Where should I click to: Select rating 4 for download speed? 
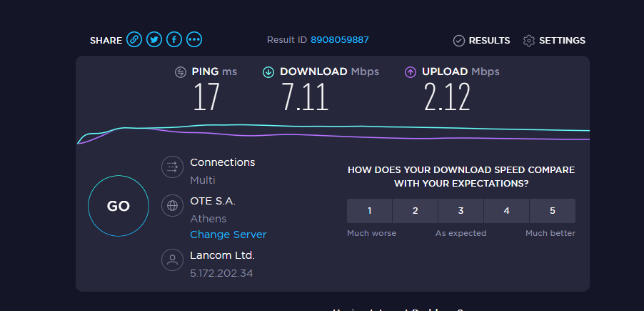(506, 211)
